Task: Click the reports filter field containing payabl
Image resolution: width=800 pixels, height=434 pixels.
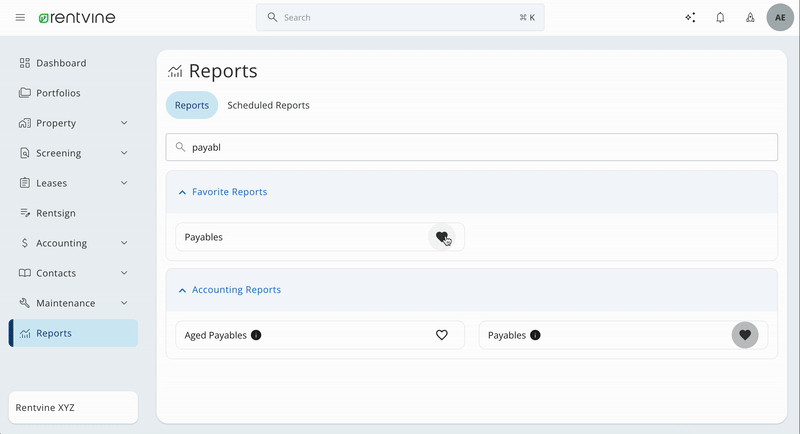Action: coord(471,147)
